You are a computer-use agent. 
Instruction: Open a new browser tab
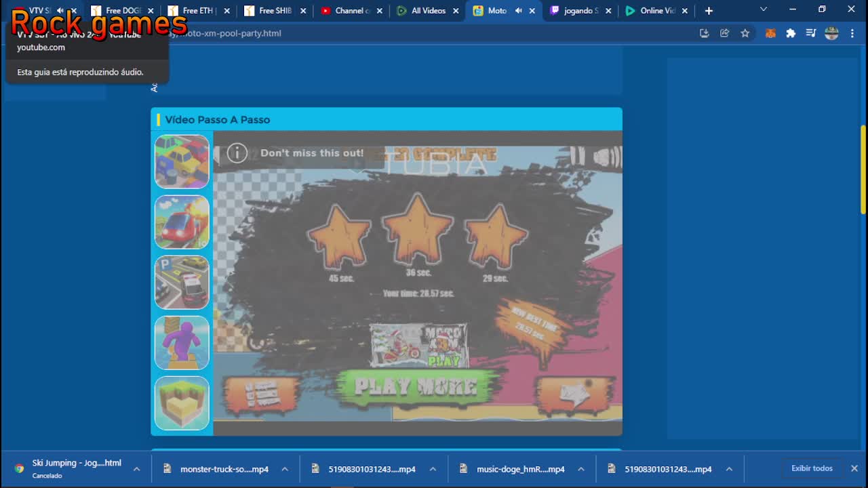[709, 11]
